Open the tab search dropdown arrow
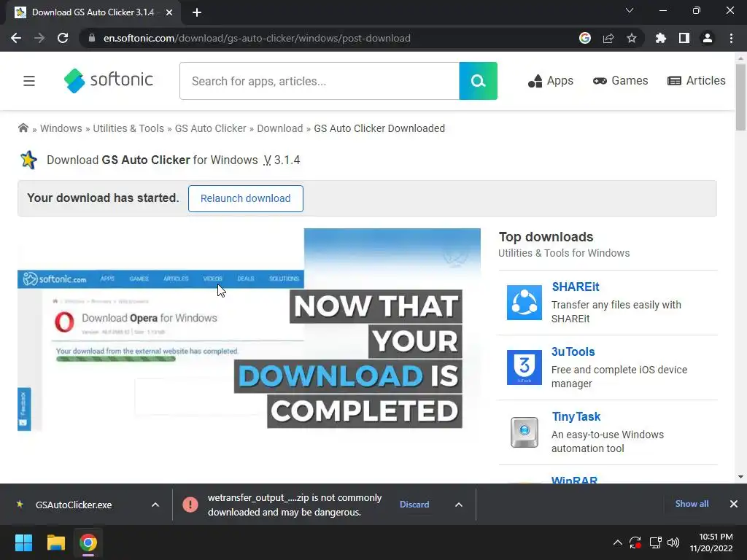 pyautogui.click(x=630, y=10)
